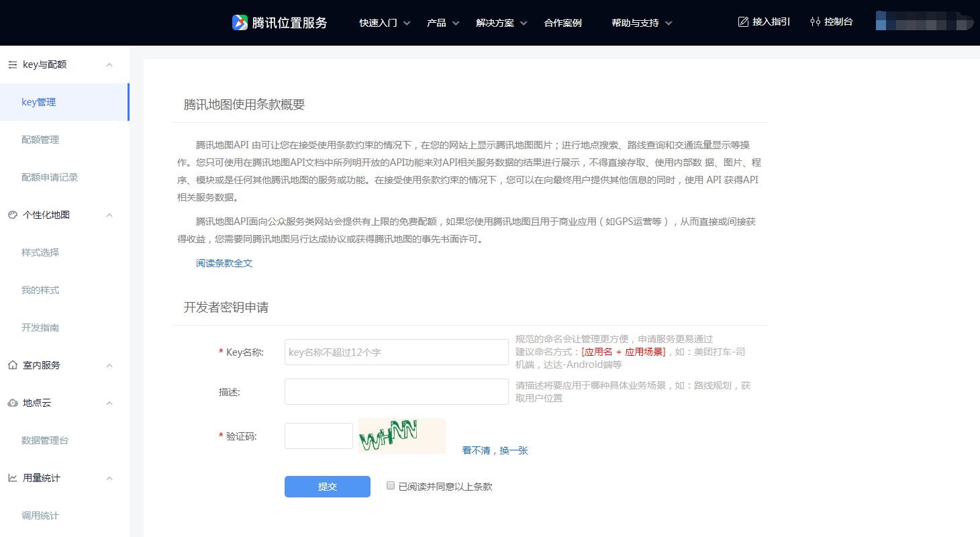Open the 控制台 link text
The height and width of the screenshot is (537, 980).
click(x=838, y=21)
